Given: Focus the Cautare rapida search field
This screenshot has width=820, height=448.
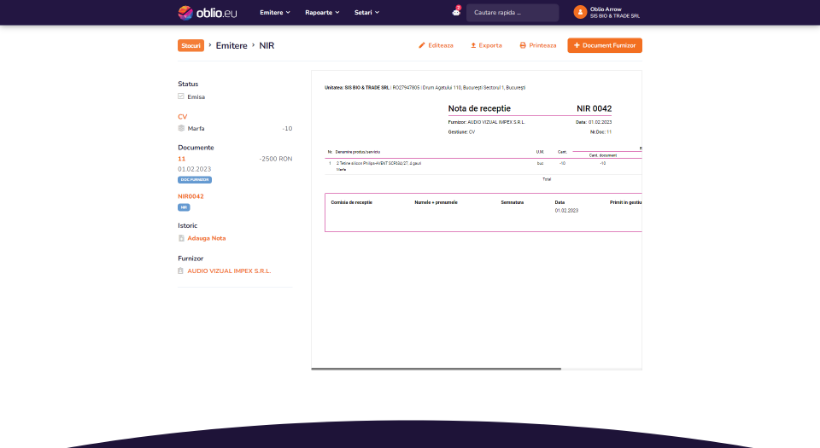Looking at the screenshot, I should click(512, 13).
